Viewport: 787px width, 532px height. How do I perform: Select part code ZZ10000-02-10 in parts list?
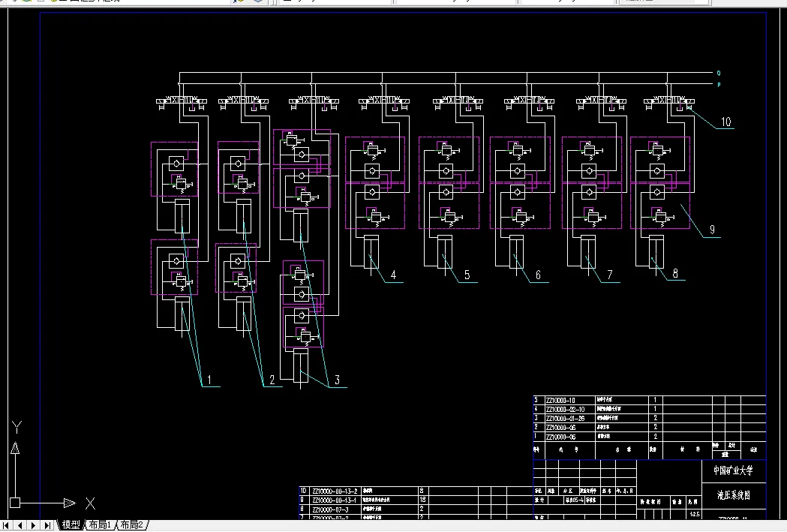pos(565,410)
